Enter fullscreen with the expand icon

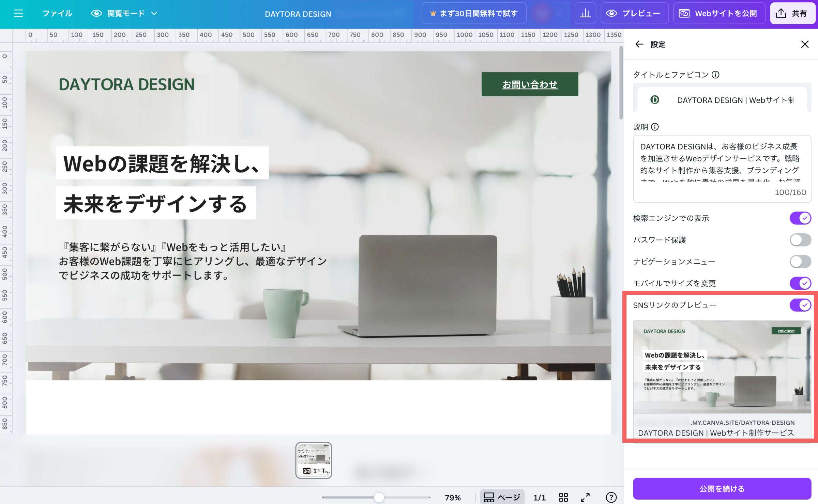tap(585, 498)
